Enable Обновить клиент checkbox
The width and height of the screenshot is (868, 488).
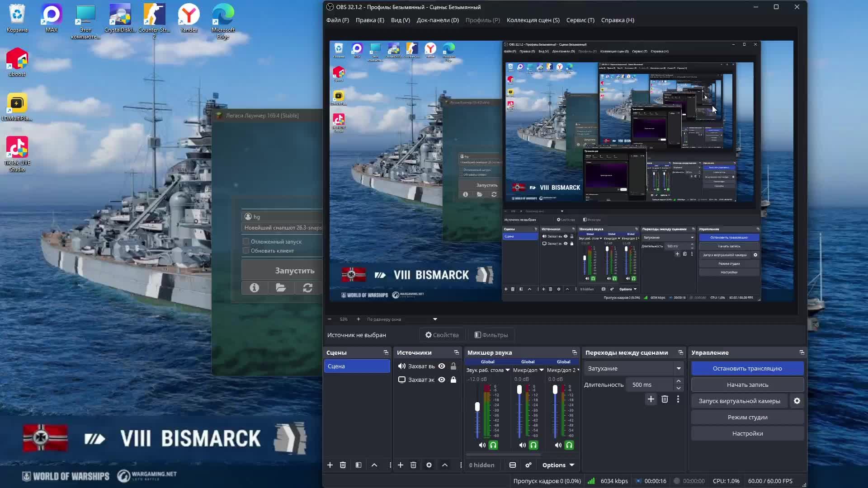point(246,250)
